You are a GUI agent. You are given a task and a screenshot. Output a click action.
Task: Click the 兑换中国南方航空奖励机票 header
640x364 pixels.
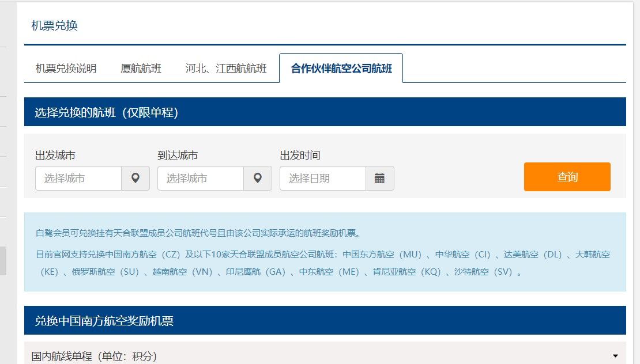pyautogui.click(x=325, y=320)
